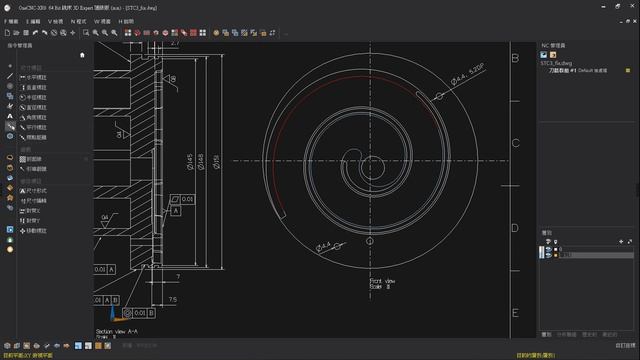Select the highlighted layer name row
Viewport: 640px width, 360px height.
(596, 255)
